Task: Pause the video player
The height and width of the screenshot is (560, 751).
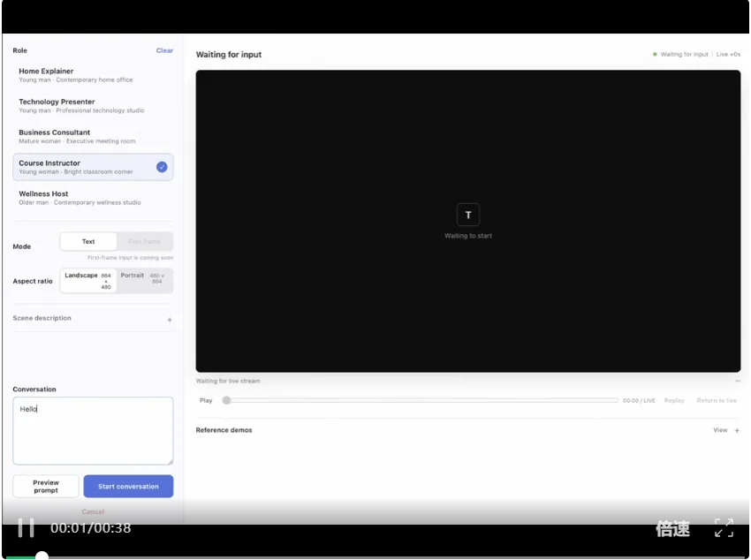Action: pos(26,528)
